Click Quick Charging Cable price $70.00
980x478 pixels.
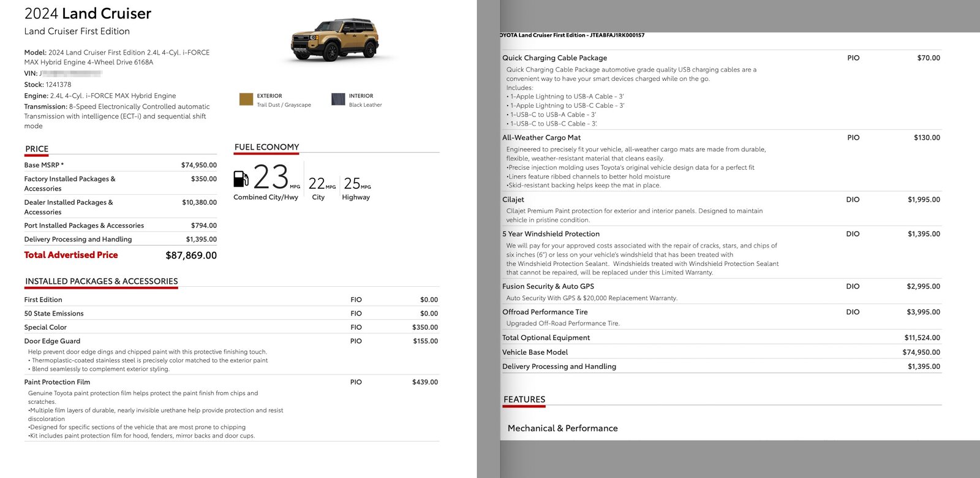[929, 58]
